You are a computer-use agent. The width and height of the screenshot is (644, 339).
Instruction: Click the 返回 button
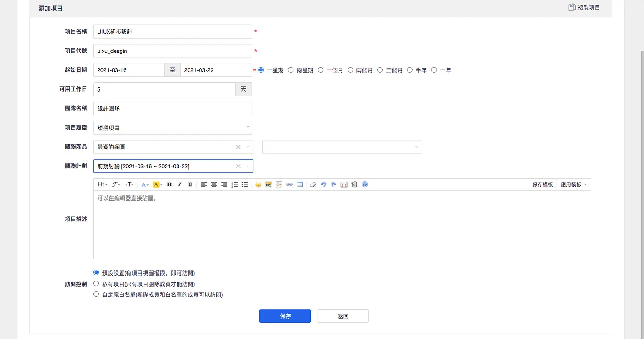(343, 316)
